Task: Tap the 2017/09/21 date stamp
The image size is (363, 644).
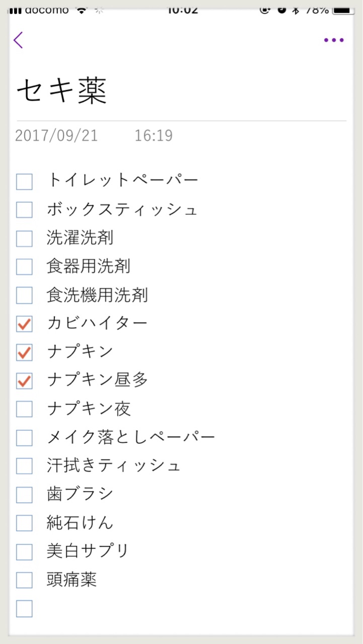Action: (56, 135)
